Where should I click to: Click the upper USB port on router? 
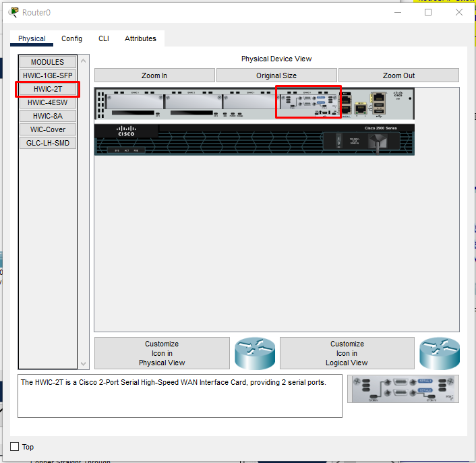tap(379, 105)
